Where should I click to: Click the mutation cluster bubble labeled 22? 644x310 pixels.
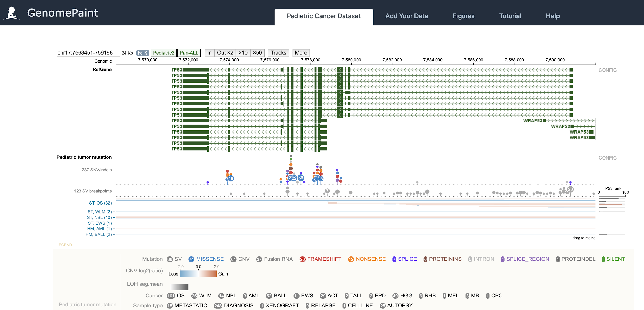click(294, 178)
